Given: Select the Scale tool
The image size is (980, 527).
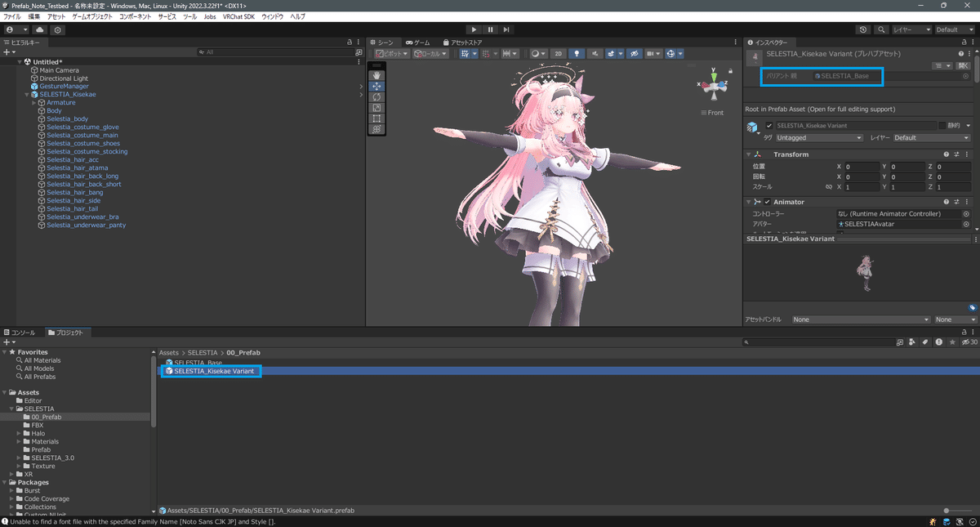Looking at the screenshot, I should 376,107.
